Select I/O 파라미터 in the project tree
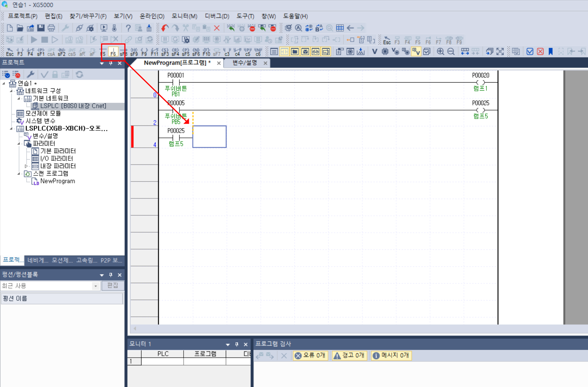This screenshot has width=588, height=387. pos(56,159)
